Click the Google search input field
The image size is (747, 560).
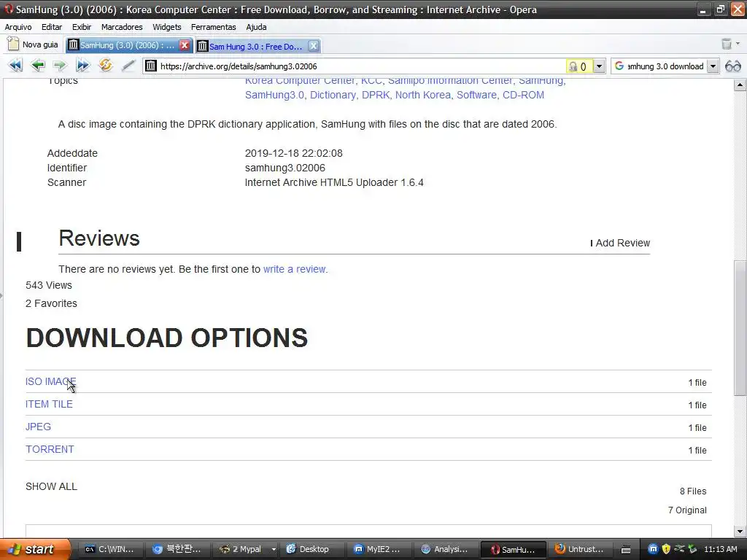[x=665, y=66]
